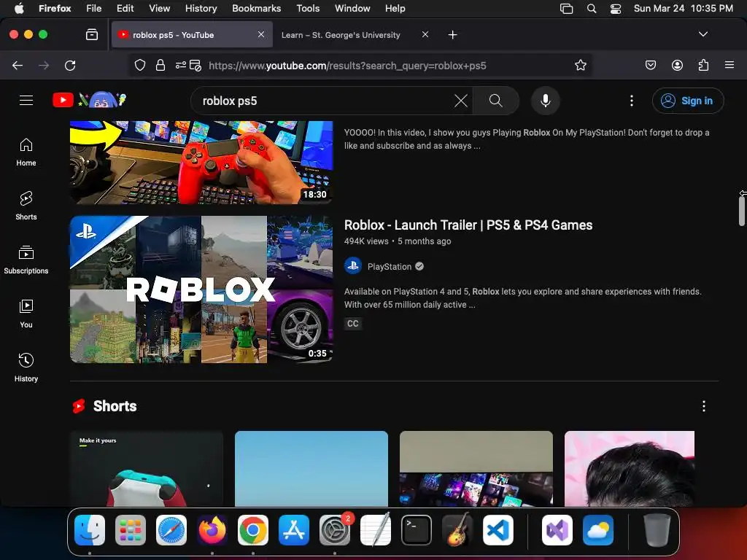This screenshot has height=560, width=747.
Task: Open the YouTube guide hamburger menu
Action: click(26, 101)
